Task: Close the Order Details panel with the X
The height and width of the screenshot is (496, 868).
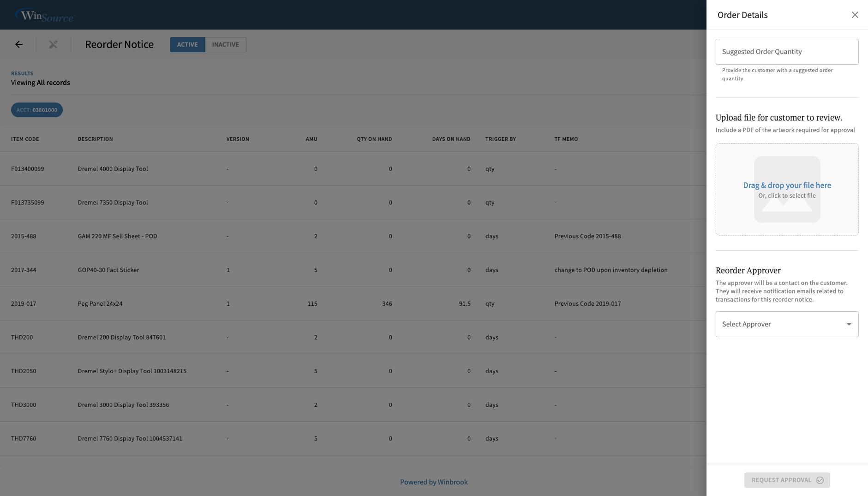Action: point(855,15)
